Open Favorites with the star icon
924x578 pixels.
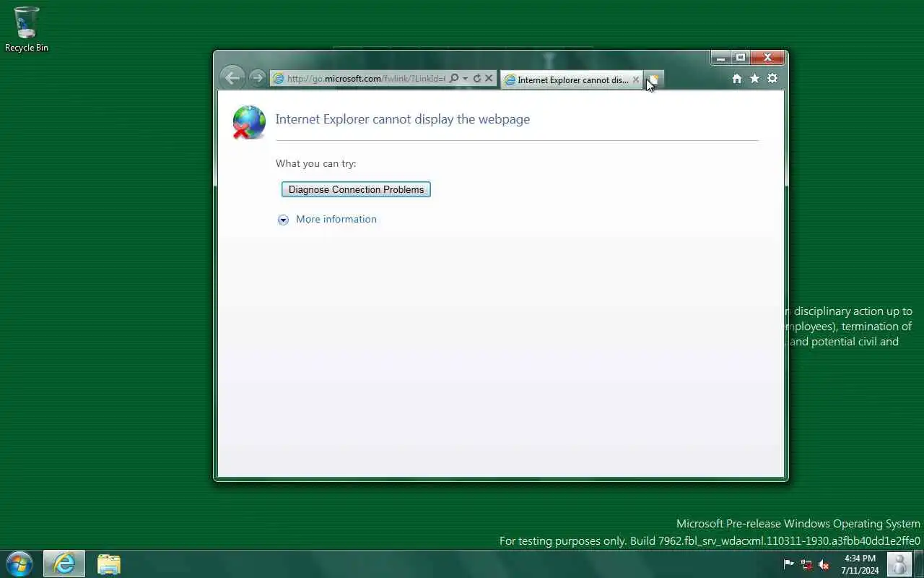tap(754, 78)
